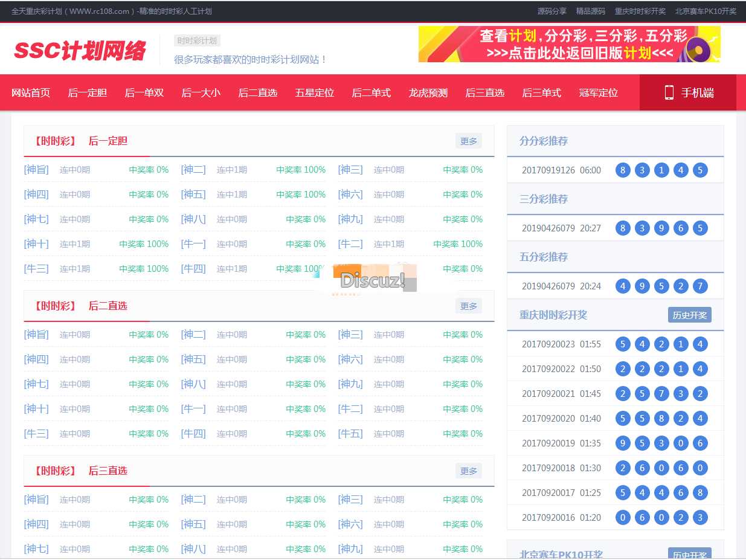Open [牛三] plan in 后一定胆 section

36,269
